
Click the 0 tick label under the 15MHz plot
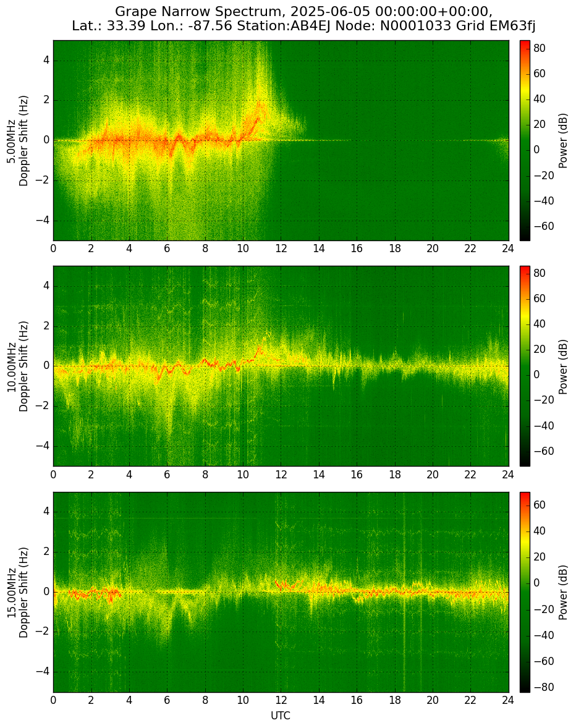coord(53,700)
